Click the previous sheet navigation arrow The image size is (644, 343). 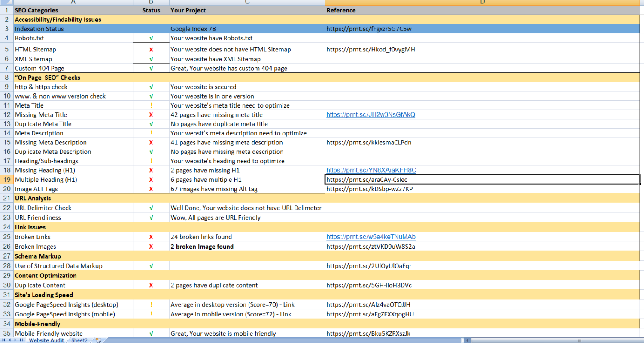click(x=10, y=340)
